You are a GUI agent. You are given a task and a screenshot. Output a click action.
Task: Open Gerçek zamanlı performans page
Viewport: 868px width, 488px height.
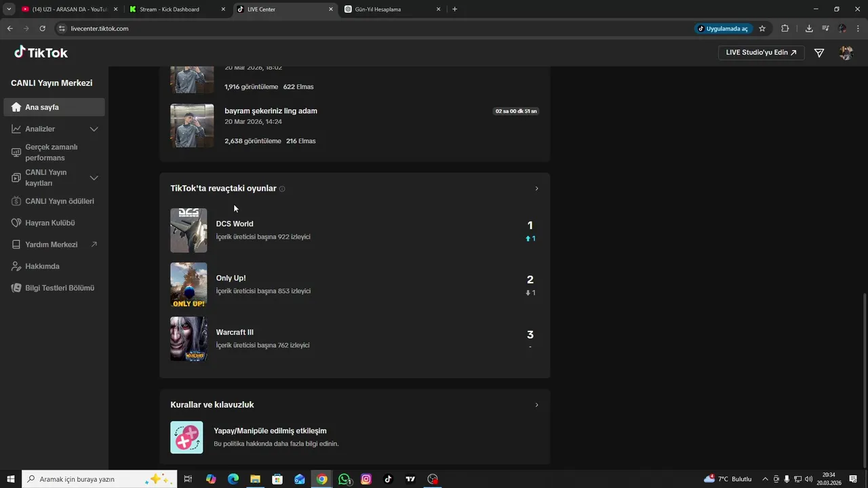tap(52, 152)
